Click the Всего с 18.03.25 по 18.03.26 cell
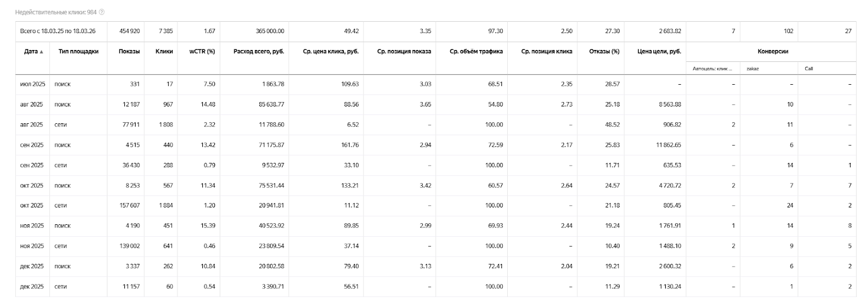868x303 pixels. (x=58, y=31)
